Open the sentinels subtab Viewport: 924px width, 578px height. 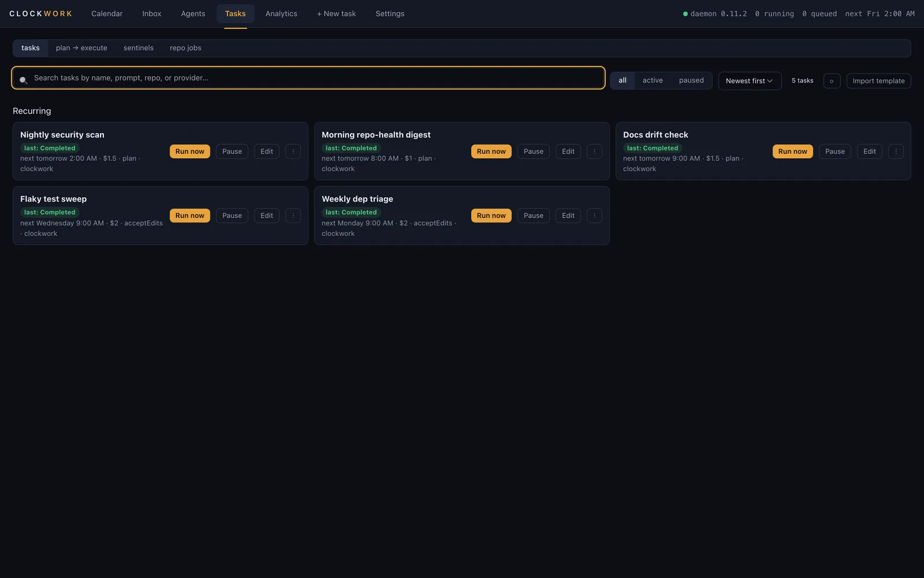coord(139,48)
